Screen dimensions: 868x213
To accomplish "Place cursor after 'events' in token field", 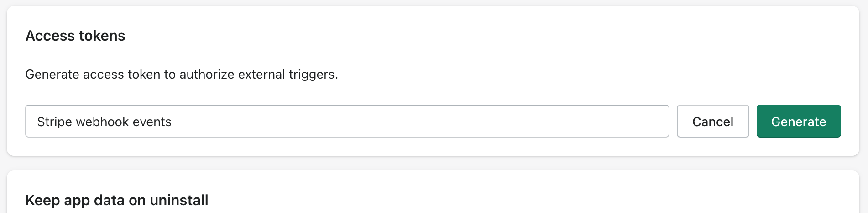I will click(173, 122).
